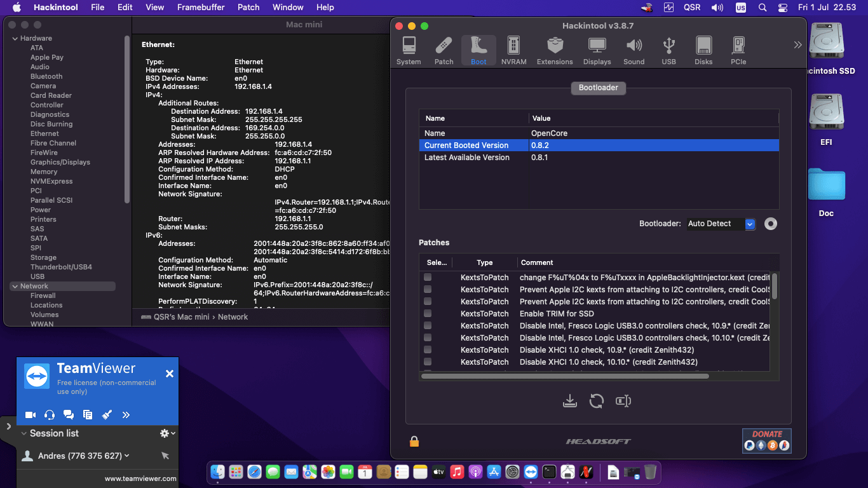
Task: Check 'Disable XHCI 1.0 check, 10.10.*' patch
Action: (428, 362)
